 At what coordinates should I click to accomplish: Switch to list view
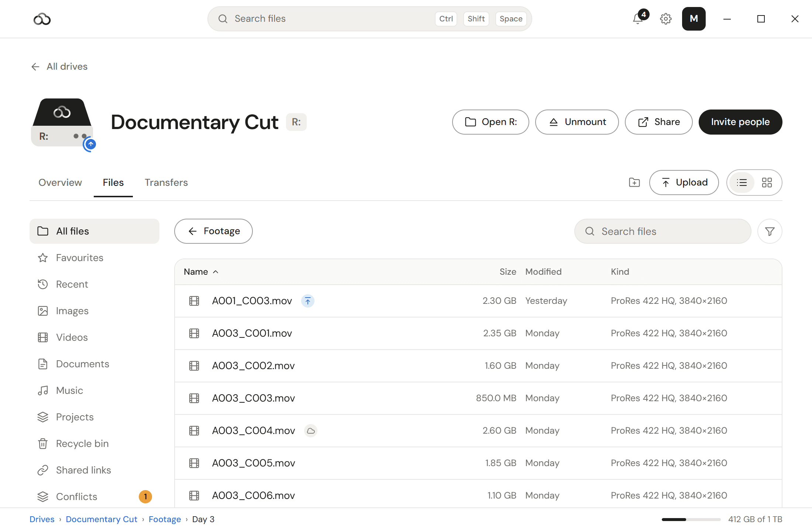[742, 183]
